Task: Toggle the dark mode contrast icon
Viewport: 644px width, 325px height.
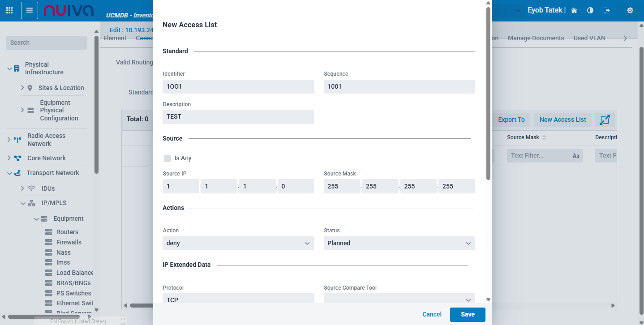Action: pos(590,10)
